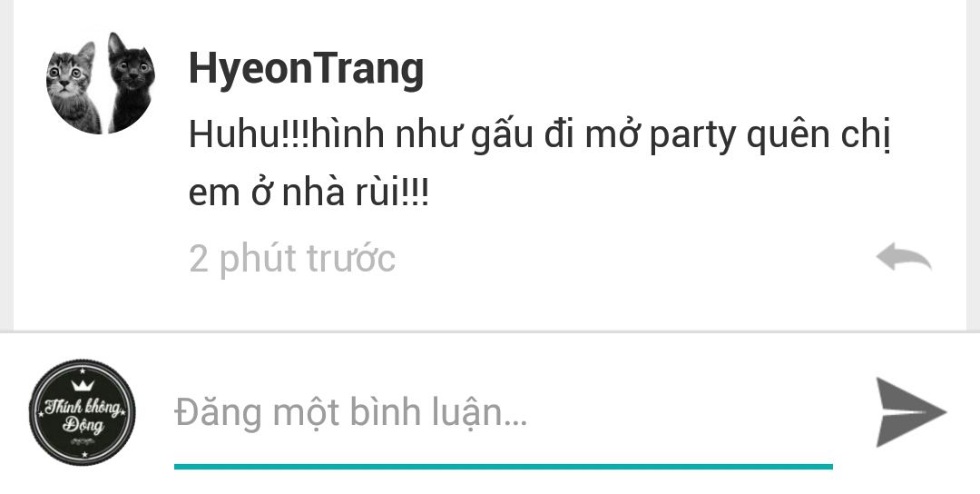Select the comment line starting with 'Huhu!!!hình như gấu'

coord(539,136)
